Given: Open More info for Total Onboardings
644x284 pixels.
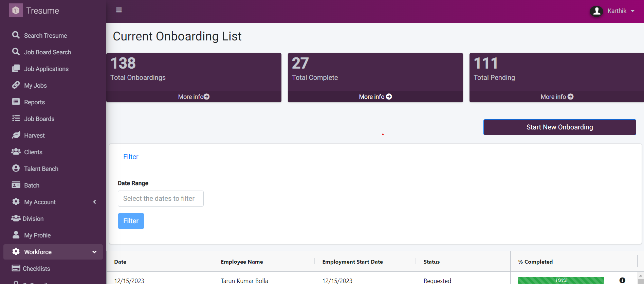Looking at the screenshot, I should tap(194, 97).
